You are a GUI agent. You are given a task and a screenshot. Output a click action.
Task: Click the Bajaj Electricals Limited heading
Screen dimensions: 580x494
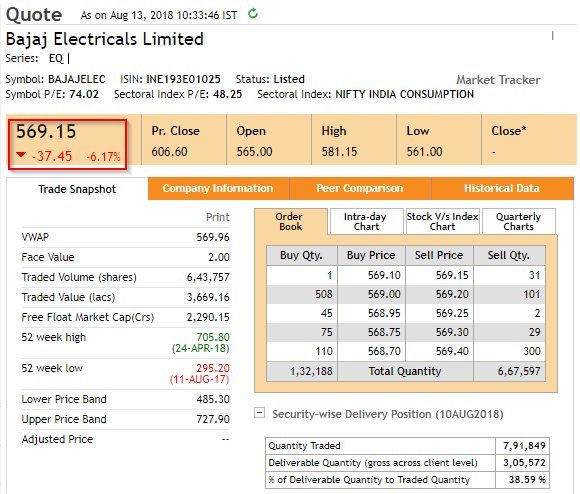pos(105,39)
